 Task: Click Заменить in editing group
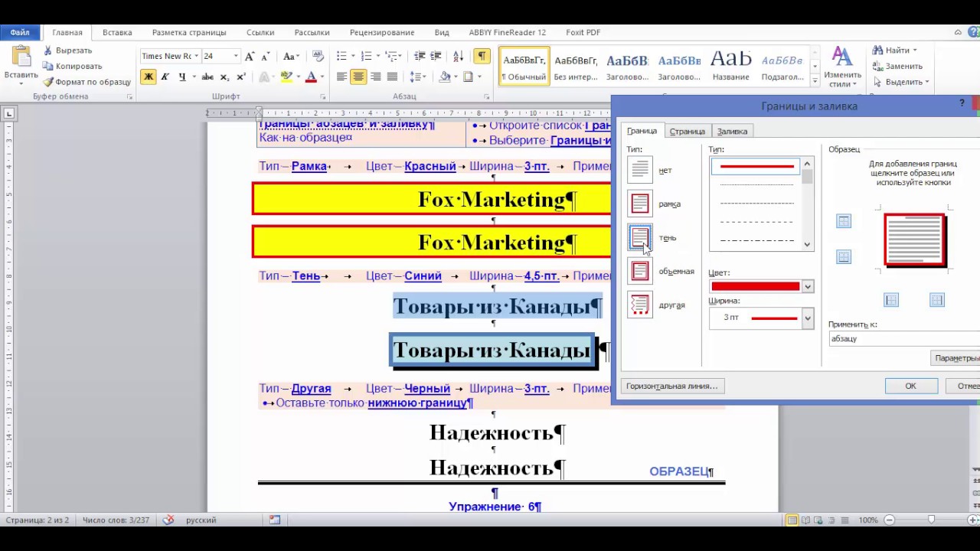pyautogui.click(x=897, y=66)
